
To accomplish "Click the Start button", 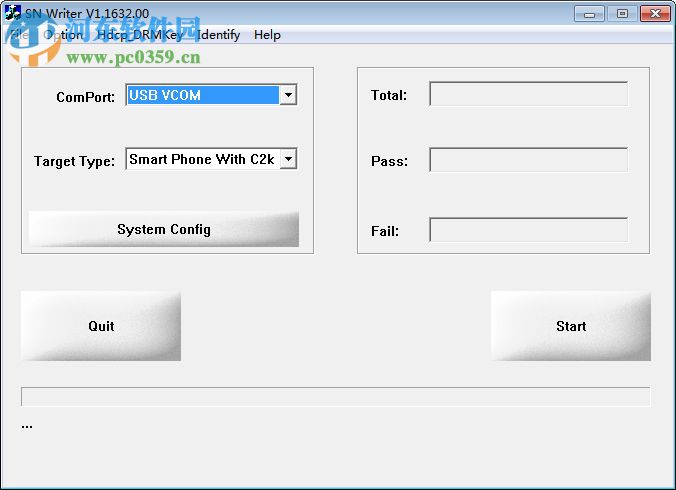I will click(x=571, y=326).
